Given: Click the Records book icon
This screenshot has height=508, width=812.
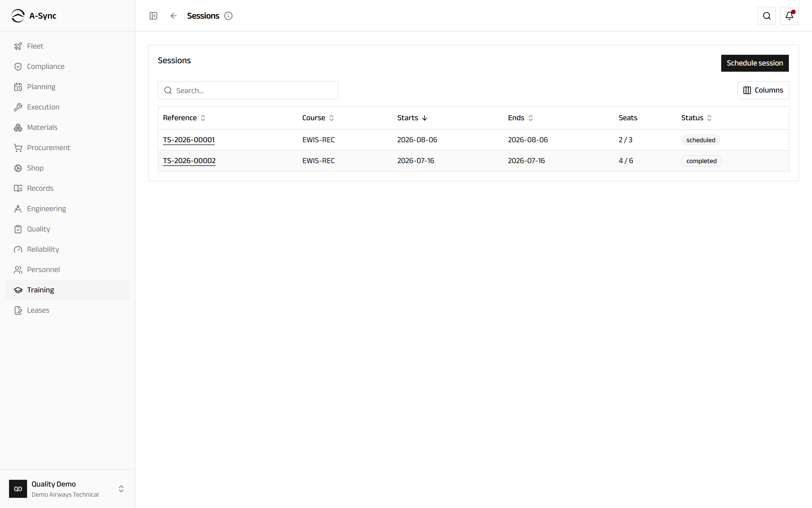Looking at the screenshot, I should coord(18,189).
